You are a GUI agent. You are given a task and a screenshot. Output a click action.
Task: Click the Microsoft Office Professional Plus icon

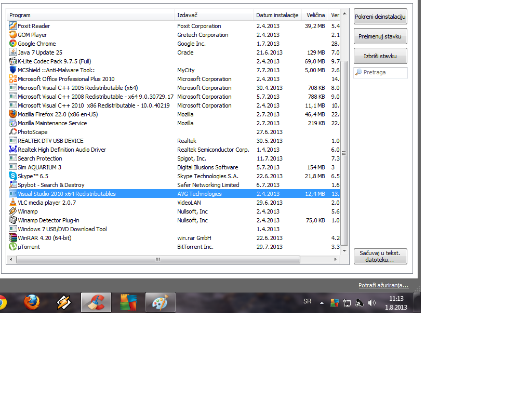[x=13, y=79]
